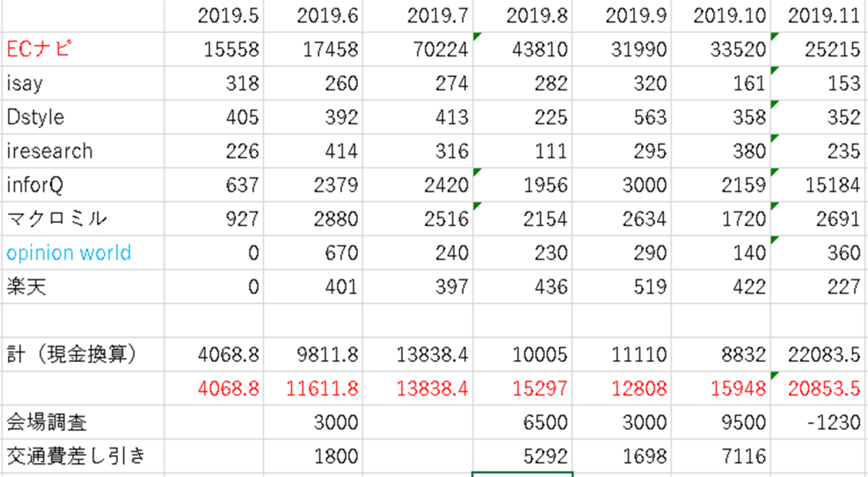The width and height of the screenshot is (868, 477).
Task: Select the total cell 22083.5
Action: (x=819, y=355)
